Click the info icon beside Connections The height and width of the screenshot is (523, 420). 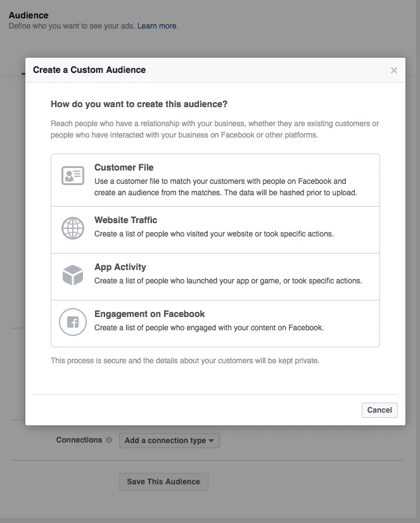[109, 440]
